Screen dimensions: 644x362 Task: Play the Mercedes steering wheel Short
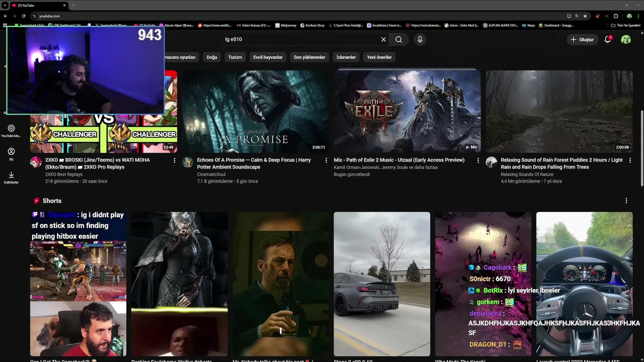(585, 284)
